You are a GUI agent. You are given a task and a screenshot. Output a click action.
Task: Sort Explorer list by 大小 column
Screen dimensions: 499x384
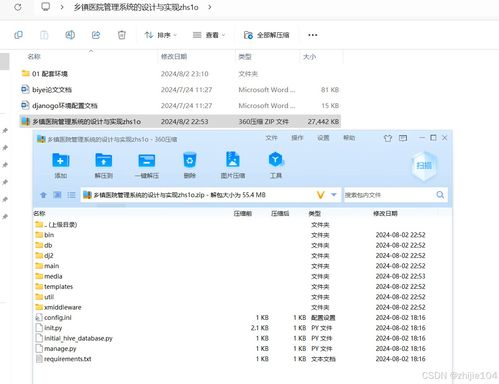[x=309, y=57]
